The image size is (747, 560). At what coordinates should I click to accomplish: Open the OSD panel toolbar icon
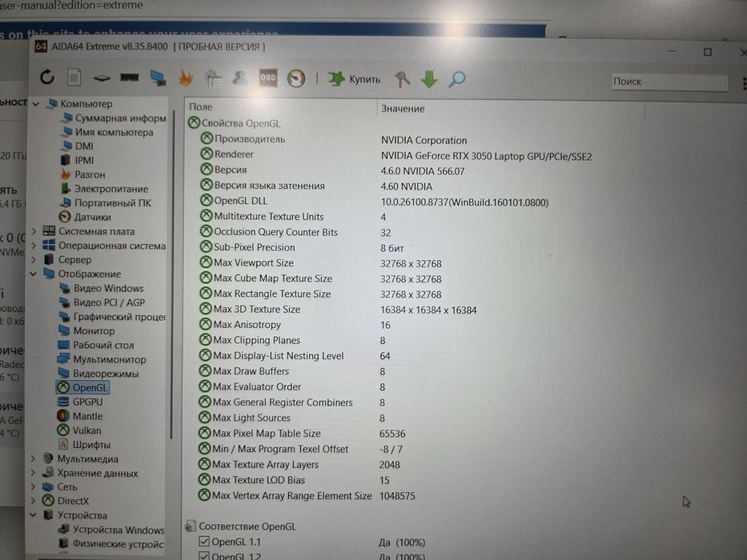tap(267, 78)
